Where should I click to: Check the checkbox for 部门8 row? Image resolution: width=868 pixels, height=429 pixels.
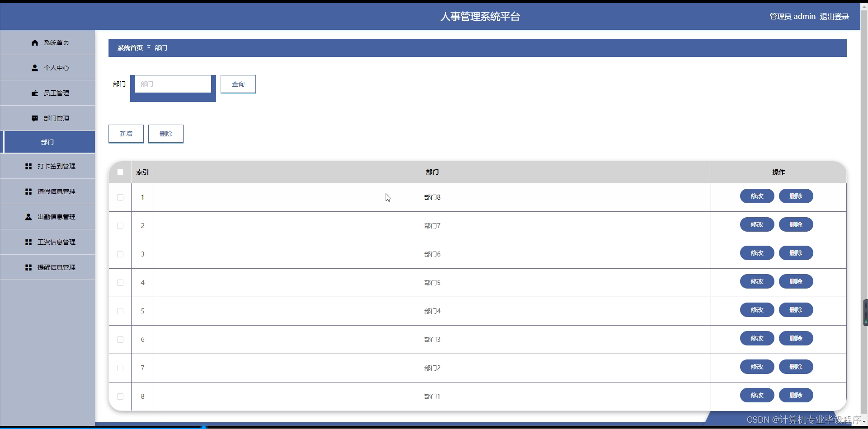[x=120, y=197]
